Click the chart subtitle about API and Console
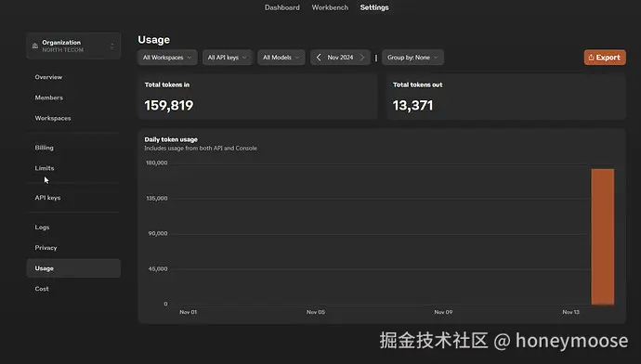The image size is (641, 364). point(201,149)
